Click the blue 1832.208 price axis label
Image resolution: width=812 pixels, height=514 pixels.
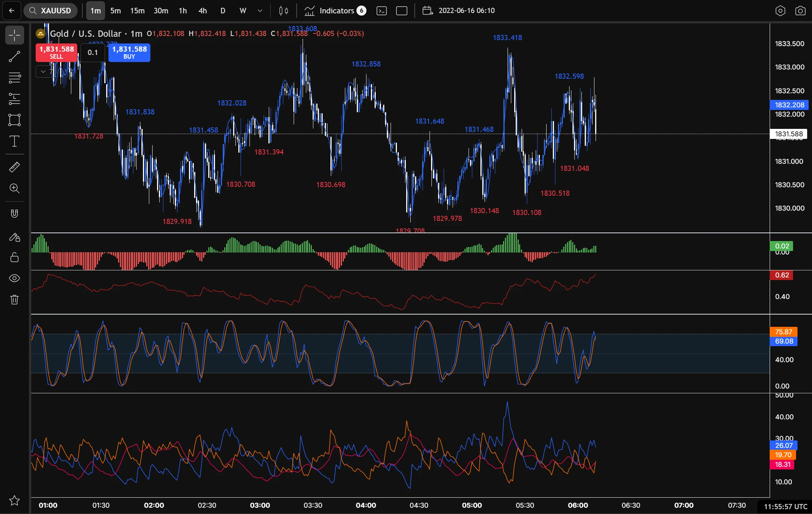(x=789, y=105)
